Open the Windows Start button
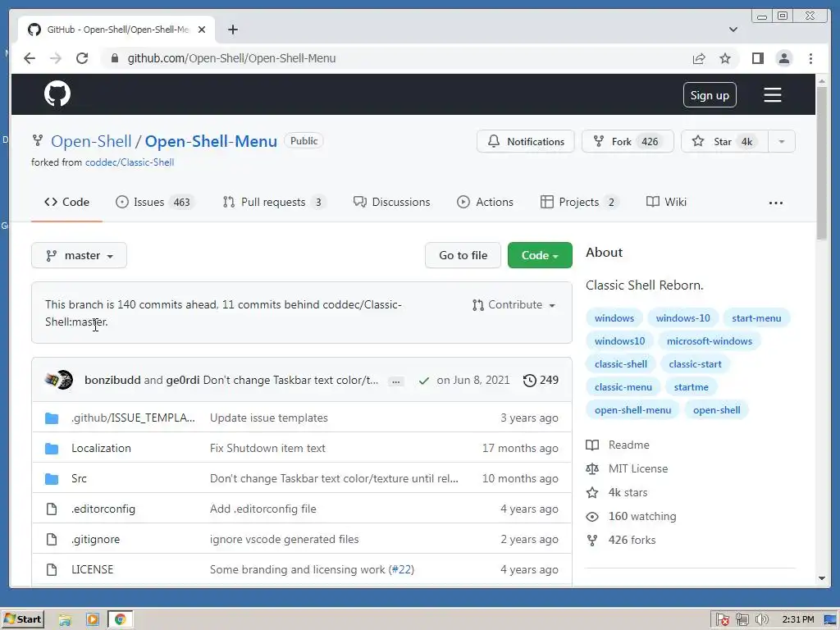This screenshot has width=840, height=630. [x=22, y=620]
